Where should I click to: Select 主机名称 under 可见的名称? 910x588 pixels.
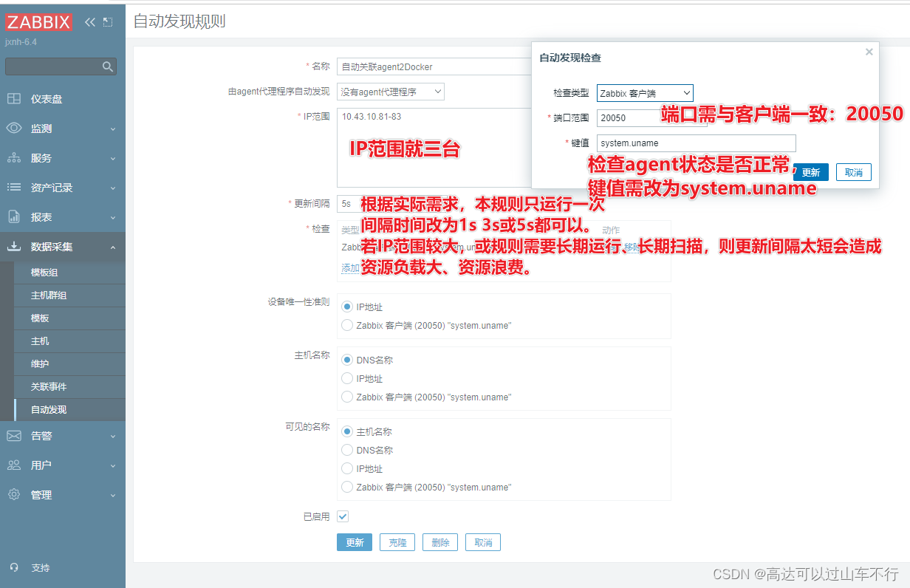coord(347,431)
